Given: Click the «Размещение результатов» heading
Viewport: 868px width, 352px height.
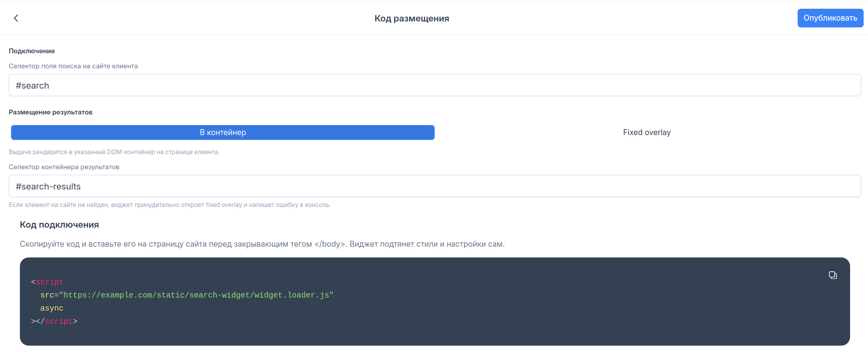Looking at the screenshot, I should (x=50, y=112).
